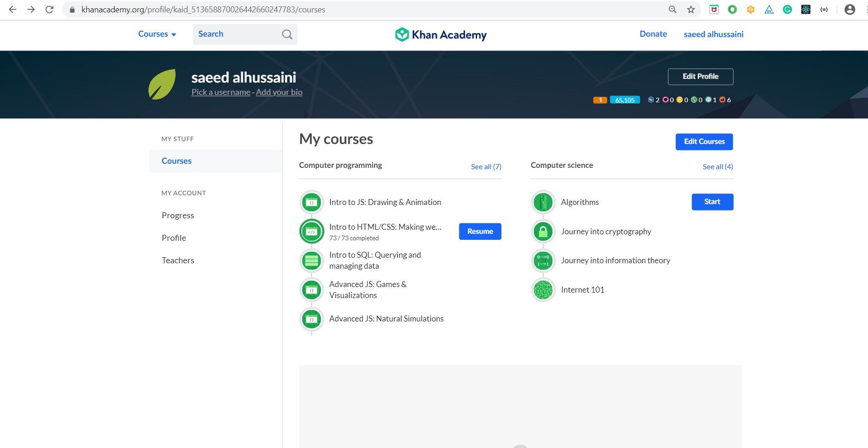Open Teachers in the sidebar
Viewport: 868px width, 448px height.
[178, 260]
